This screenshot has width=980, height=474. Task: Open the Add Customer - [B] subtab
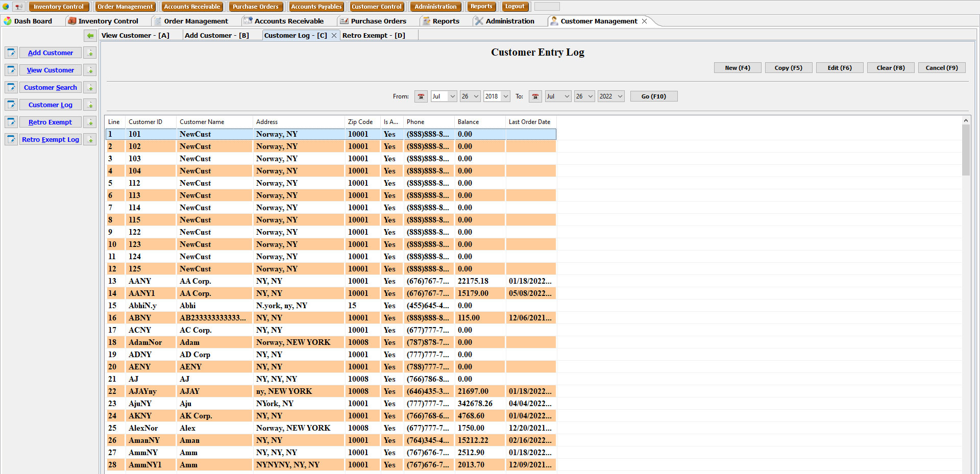coord(217,35)
